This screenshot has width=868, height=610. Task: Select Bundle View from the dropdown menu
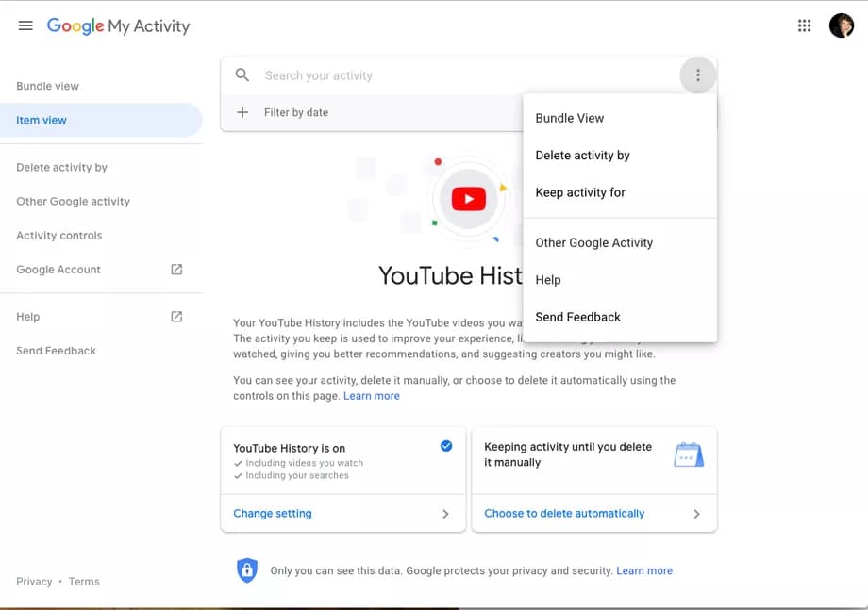click(x=569, y=118)
